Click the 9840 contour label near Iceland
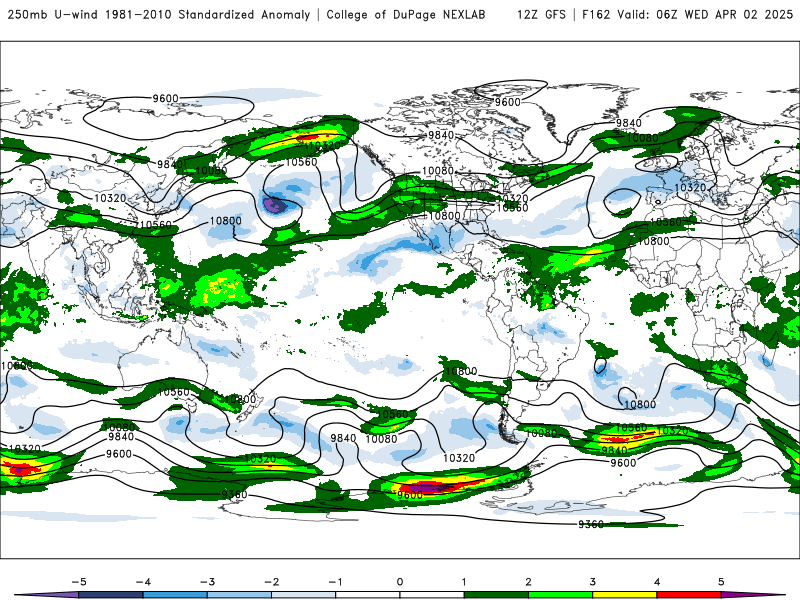Viewport: 800px width, 600px height. tap(629, 122)
